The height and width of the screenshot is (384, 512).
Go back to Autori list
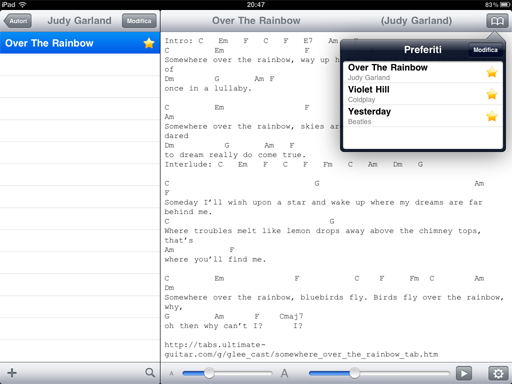(18, 21)
